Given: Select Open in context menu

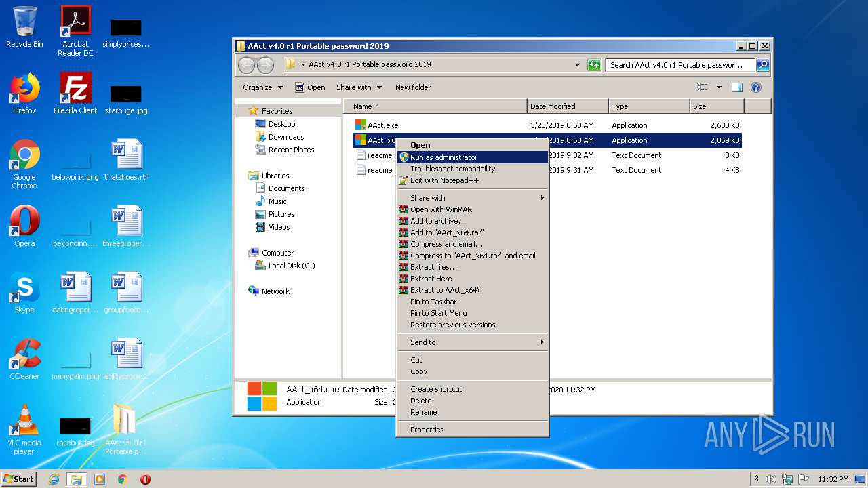Looking at the screenshot, I should pos(473,145).
